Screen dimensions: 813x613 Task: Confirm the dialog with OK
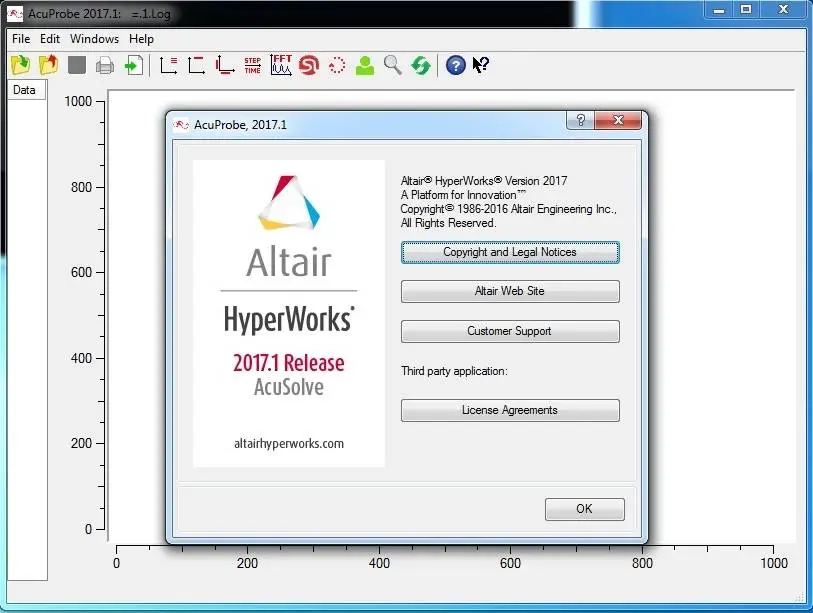click(584, 509)
